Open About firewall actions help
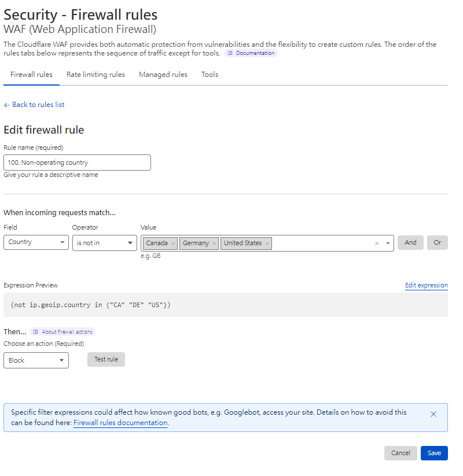Image resolution: width=463 pixels, height=476 pixels. click(x=63, y=332)
